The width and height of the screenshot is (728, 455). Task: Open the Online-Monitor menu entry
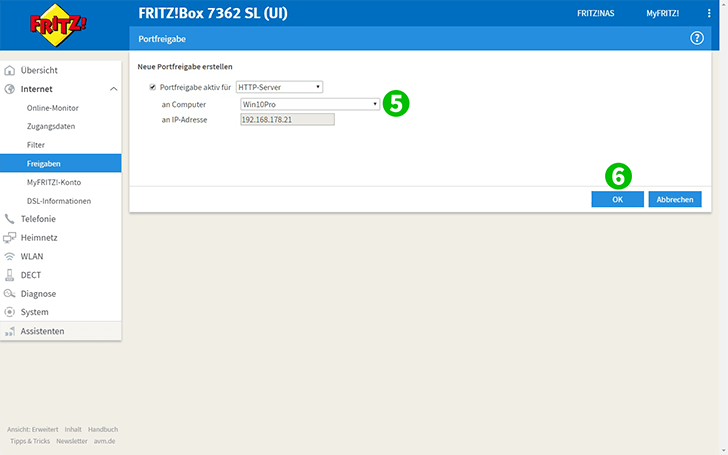click(52, 108)
